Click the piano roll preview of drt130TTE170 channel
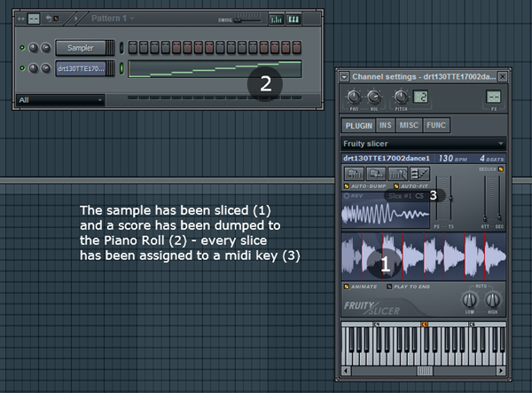 point(215,69)
